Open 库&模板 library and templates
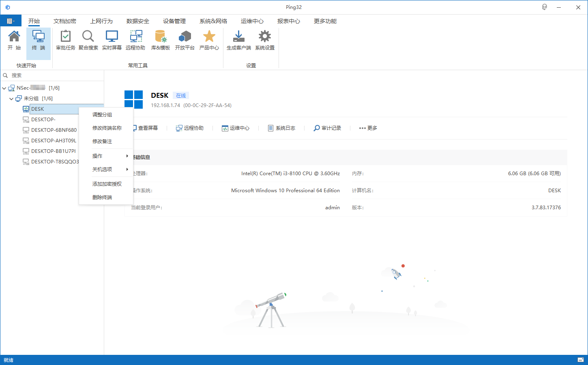Viewport: 588px width, 365px height. 161,41
